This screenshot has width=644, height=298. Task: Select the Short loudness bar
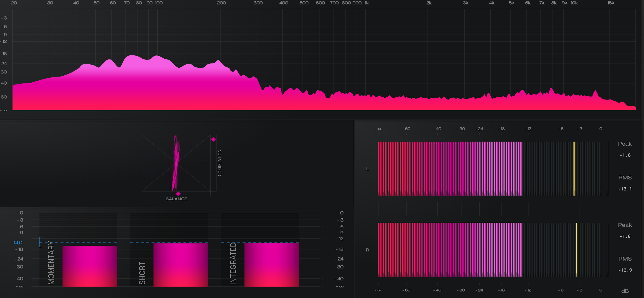pos(180,265)
